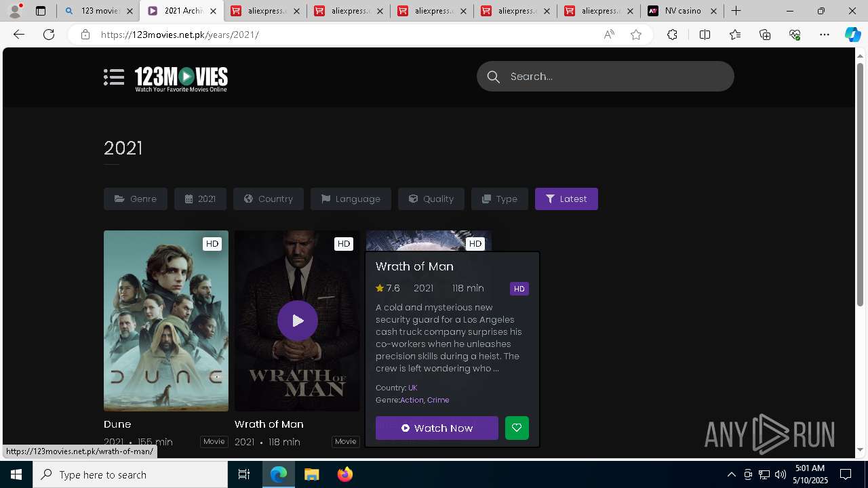868x488 pixels.
Task: Open browser Extensions
Action: point(672,35)
